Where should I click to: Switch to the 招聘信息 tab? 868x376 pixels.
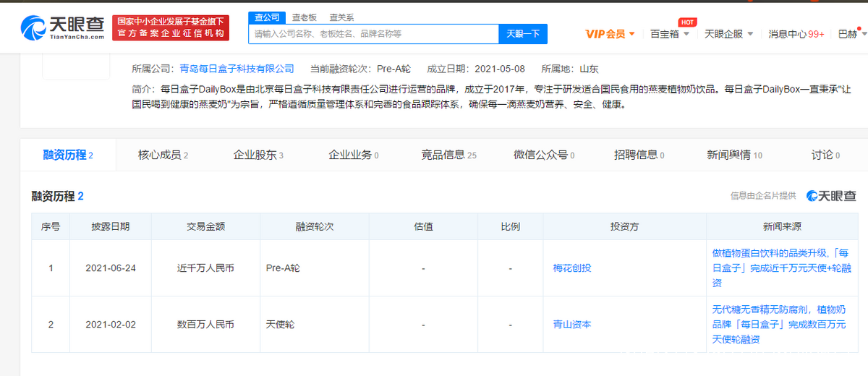(639, 155)
